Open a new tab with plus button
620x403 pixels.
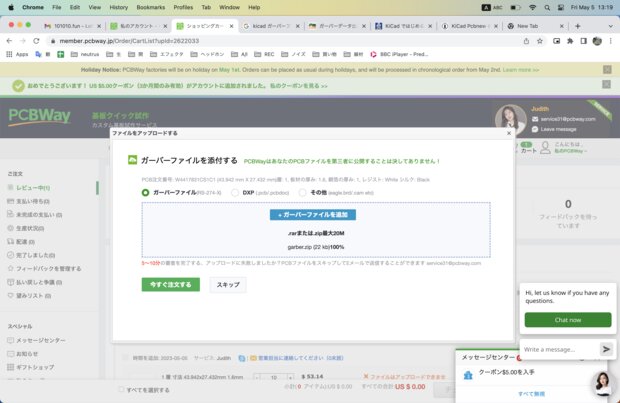(578, 26)
